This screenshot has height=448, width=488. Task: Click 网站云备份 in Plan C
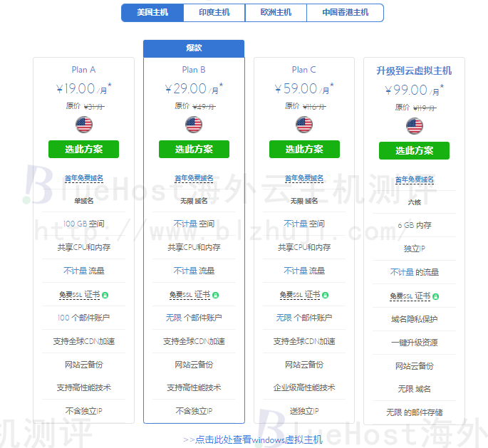click(x=304, y=365)
